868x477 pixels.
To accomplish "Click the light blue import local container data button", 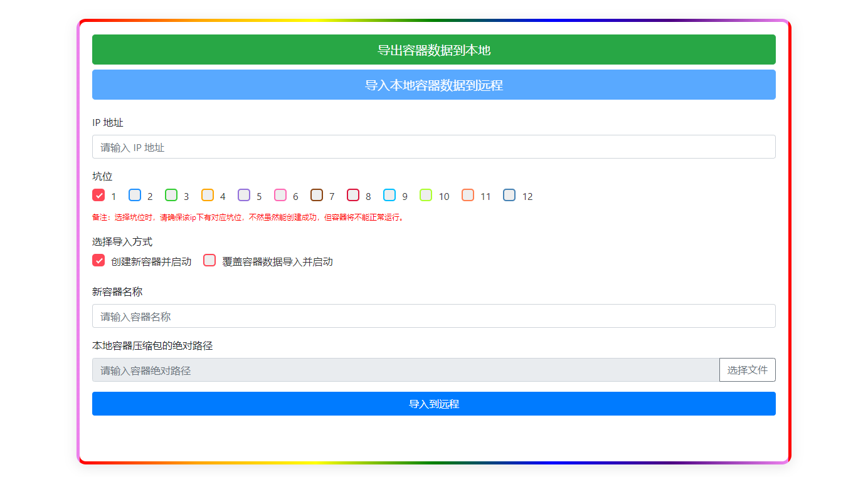I will (x=433, y=85).
